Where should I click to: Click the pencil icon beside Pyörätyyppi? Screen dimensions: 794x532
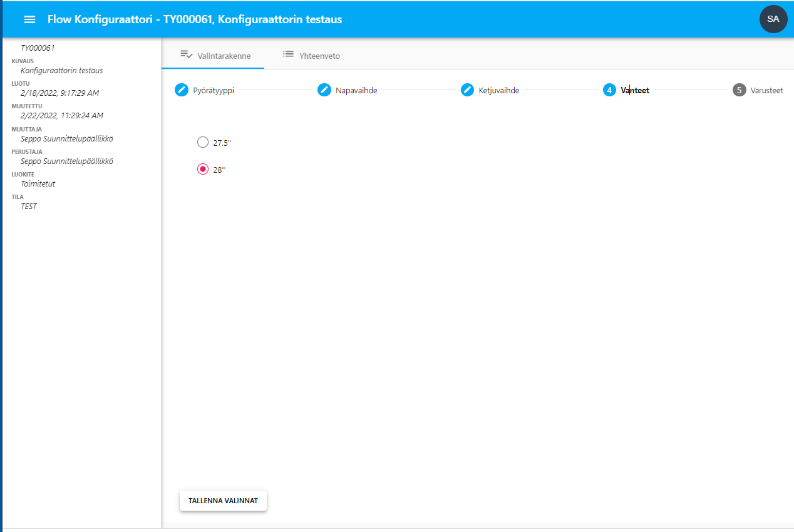[x=182, y=90]
